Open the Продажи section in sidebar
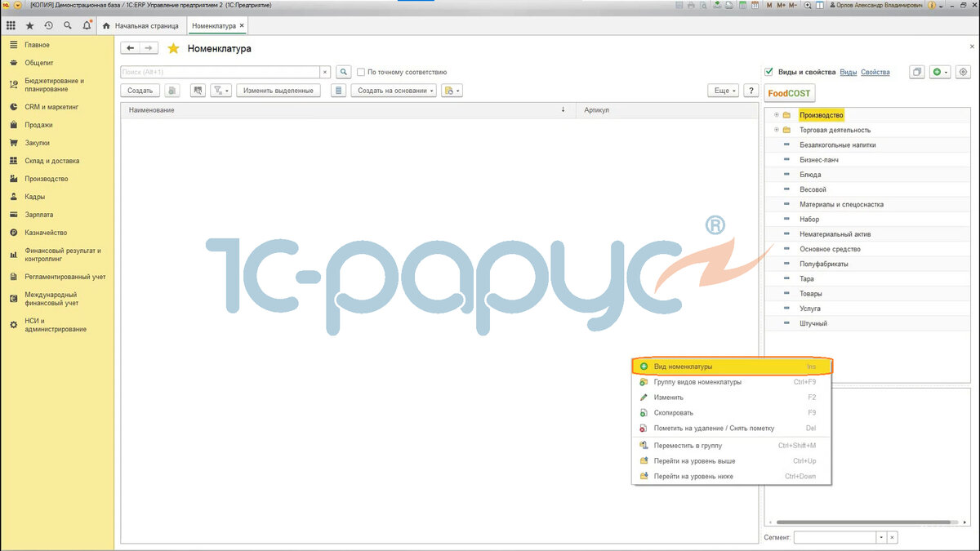980x551 pixels. coord(38,125)
